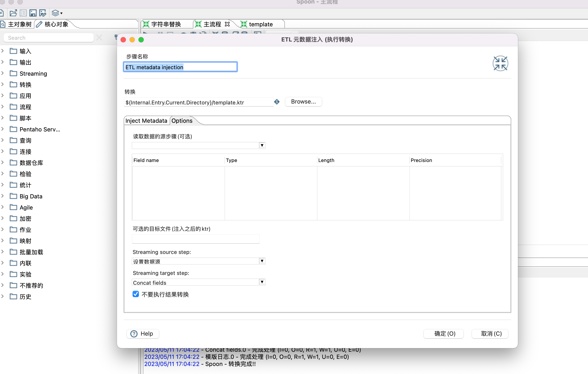Viewport: 588px width, 374px height.
Task: Expand the Streaming folder in tree
Action: tap(3, 73)
